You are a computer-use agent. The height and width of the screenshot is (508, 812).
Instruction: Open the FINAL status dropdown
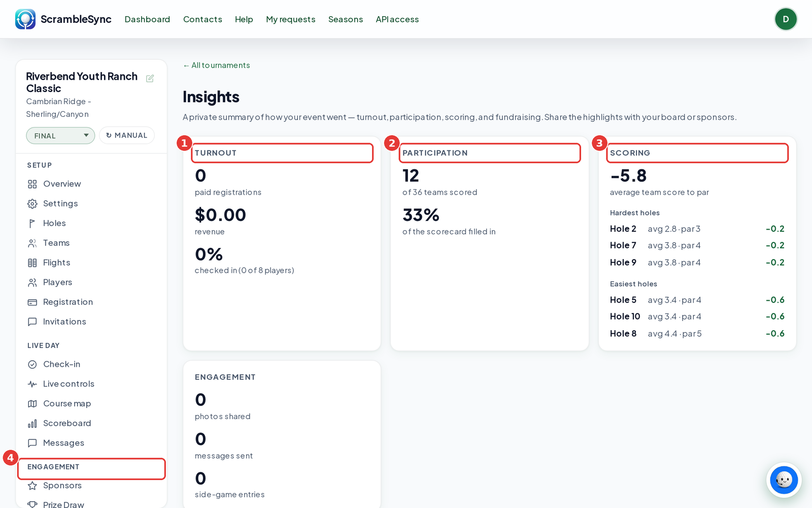click(x=60, y=136)
